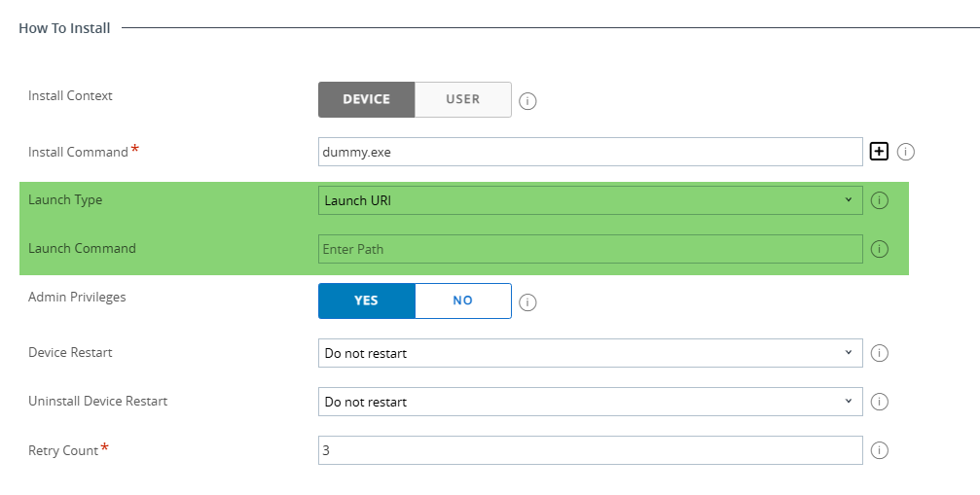Focus the Launch Command Enter Path field
This screenshot has width=980, height=495.
[x=590, y=249]
